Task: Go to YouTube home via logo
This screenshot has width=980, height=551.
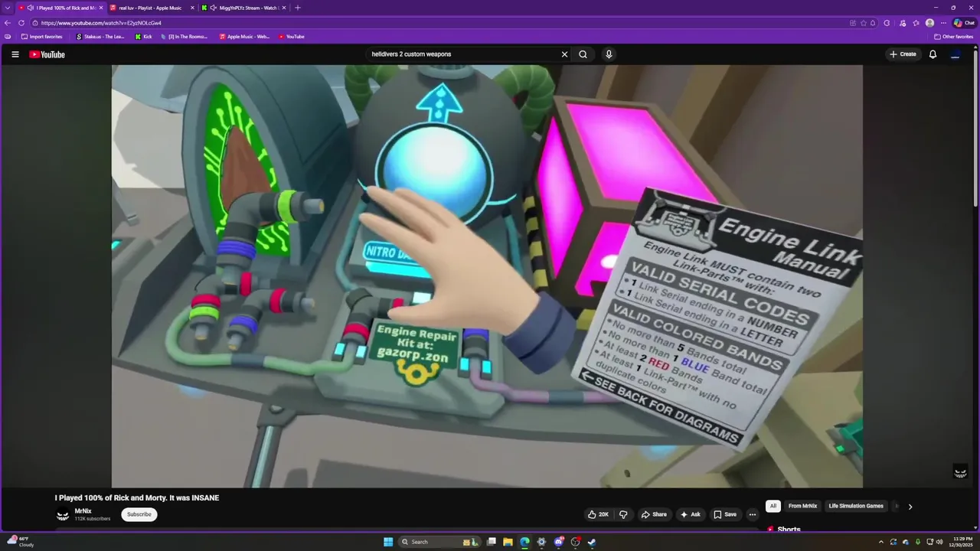Action: click(47, 54)
